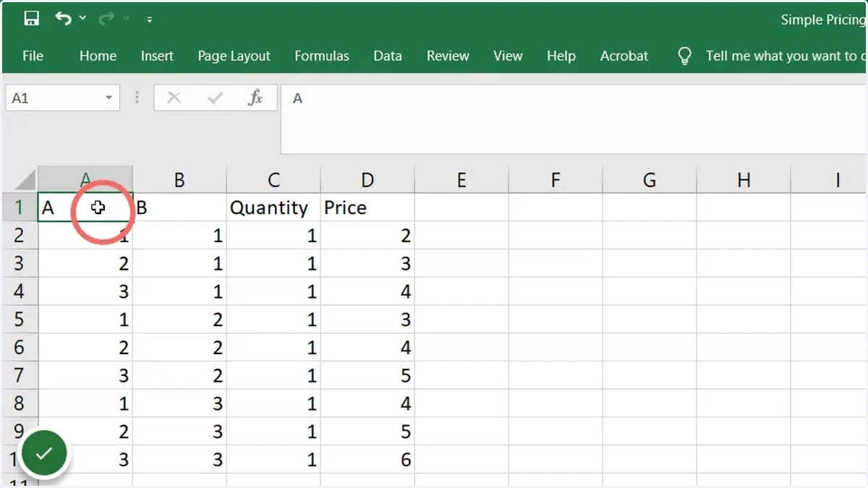Screen dimensions: 868x488
Task: Click the Enter checkmark formula bar icon
Action: tap(215, 98)
